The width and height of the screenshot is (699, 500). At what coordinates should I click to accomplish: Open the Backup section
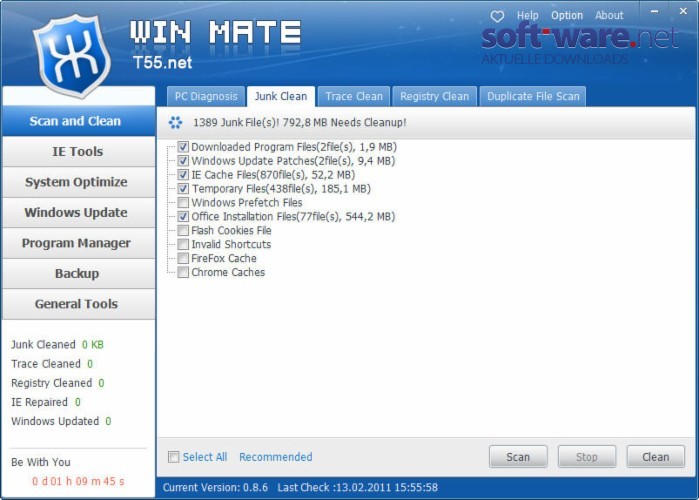pos(78,273)
